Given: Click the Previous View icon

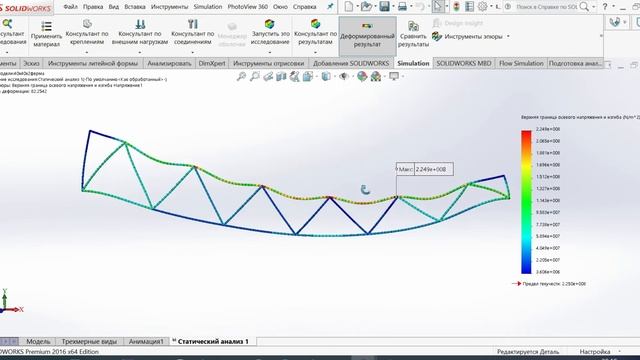Looking at the screenshot, I should pyautogui.click(x=268, y=76).
